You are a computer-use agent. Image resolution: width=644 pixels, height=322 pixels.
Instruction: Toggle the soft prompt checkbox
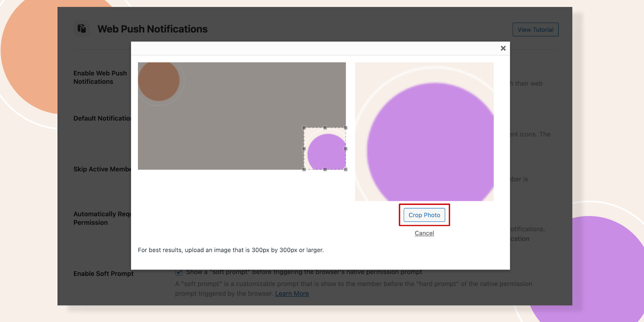pyautogui.click(x=179, y=272)
